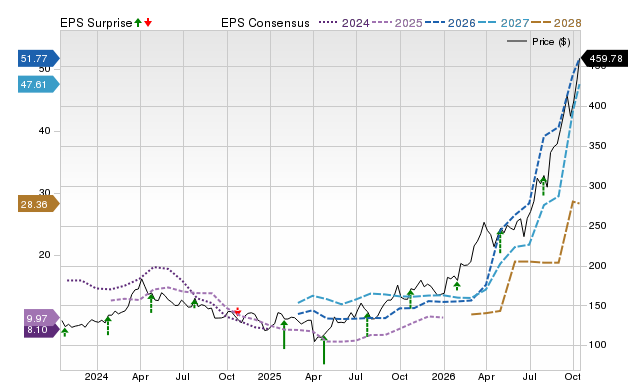Screen dimensions: 640x382
Task: Click the green up arrow in EPS Surprise legend
Action: coord(138,23)
